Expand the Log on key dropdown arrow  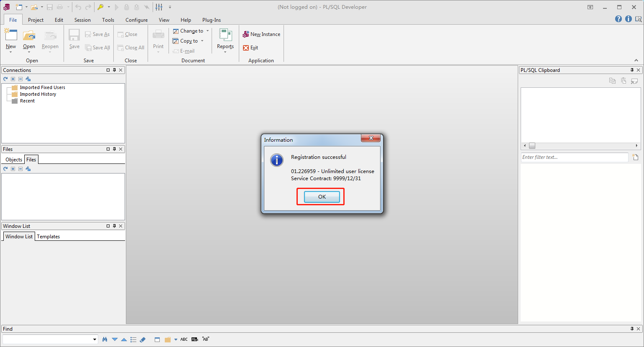(109, 7)
